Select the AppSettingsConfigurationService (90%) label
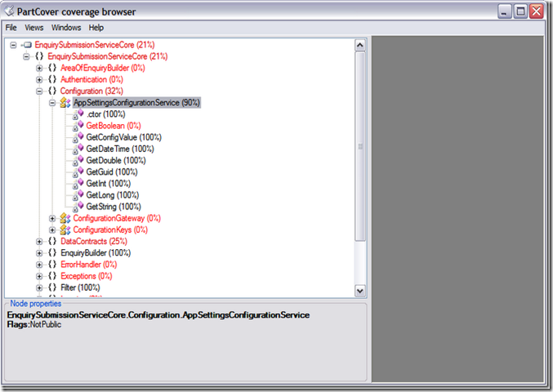Viewport: 553px width, 392px height. coord(137,103)
